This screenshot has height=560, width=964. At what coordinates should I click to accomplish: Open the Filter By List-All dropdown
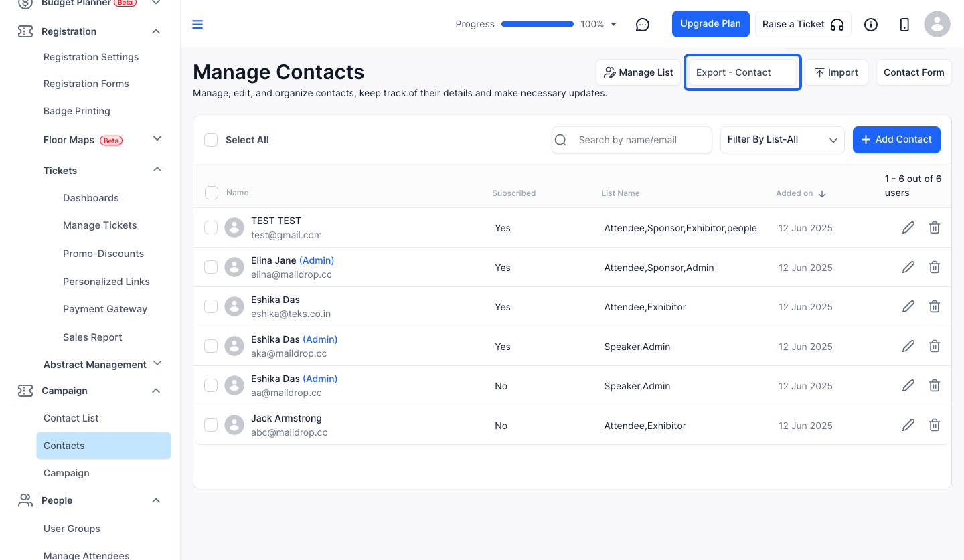point(782,140)
